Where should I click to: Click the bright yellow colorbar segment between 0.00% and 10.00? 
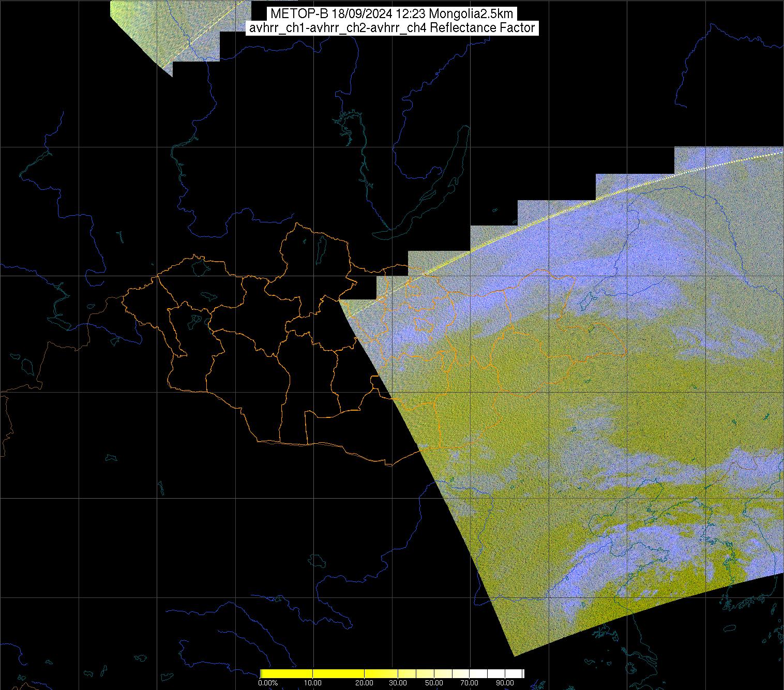point(287,673)
